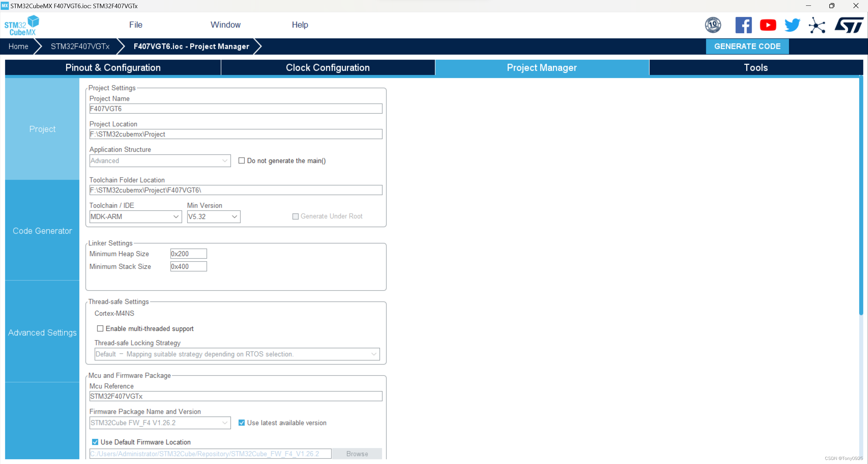Viewport: 868px width, 464px height.
Task: Open the Window menu
Action: pos(225,25)
